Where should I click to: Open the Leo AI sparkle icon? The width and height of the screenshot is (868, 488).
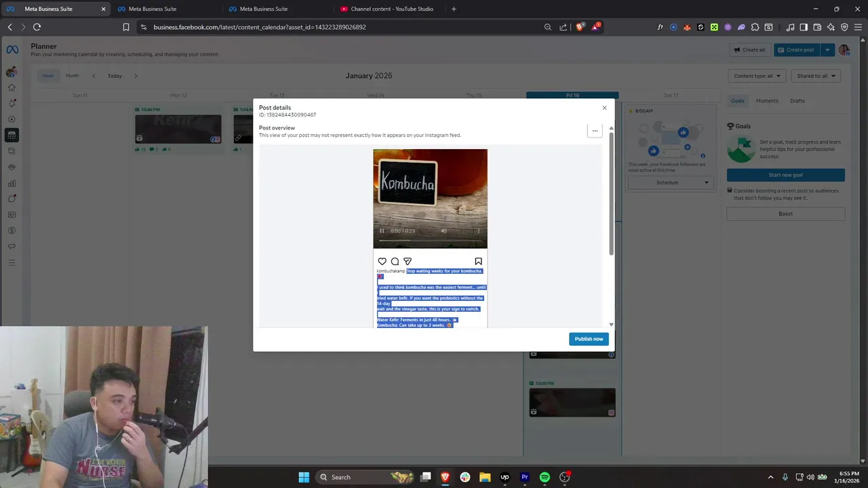(831, 27)
